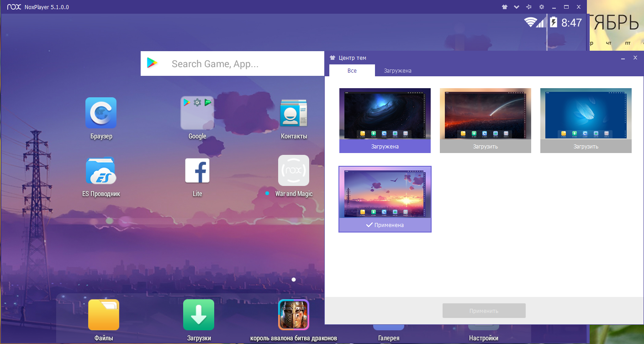The width and height of the screenshot is (644, 344).
Task: Open ES Проводник file manager
Action: (x=101, y=171)
